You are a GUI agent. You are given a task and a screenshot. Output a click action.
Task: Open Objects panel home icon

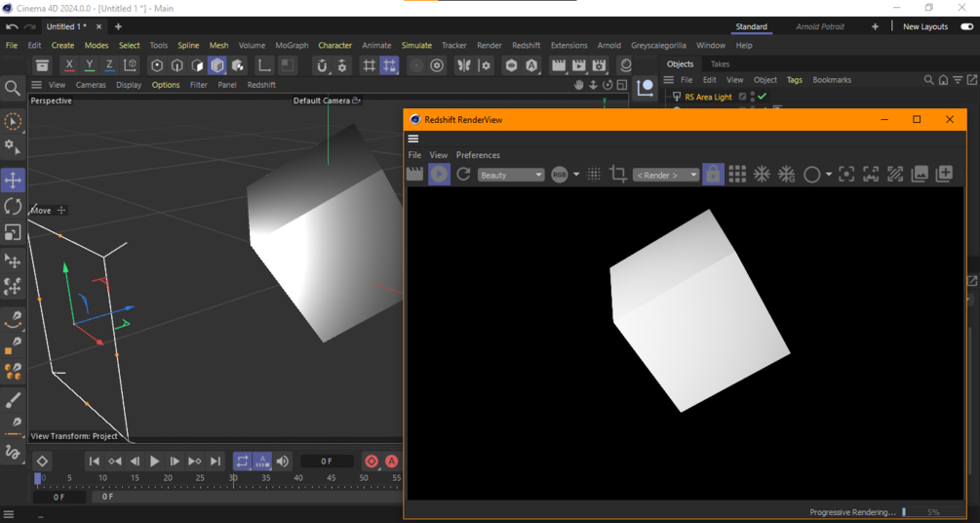click(x=943, y=80)
